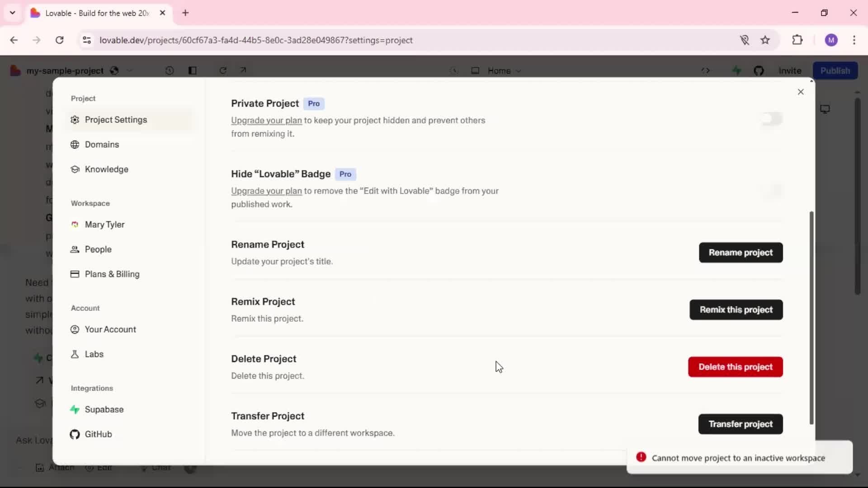Open Supabase integration settings

[104, 409]
